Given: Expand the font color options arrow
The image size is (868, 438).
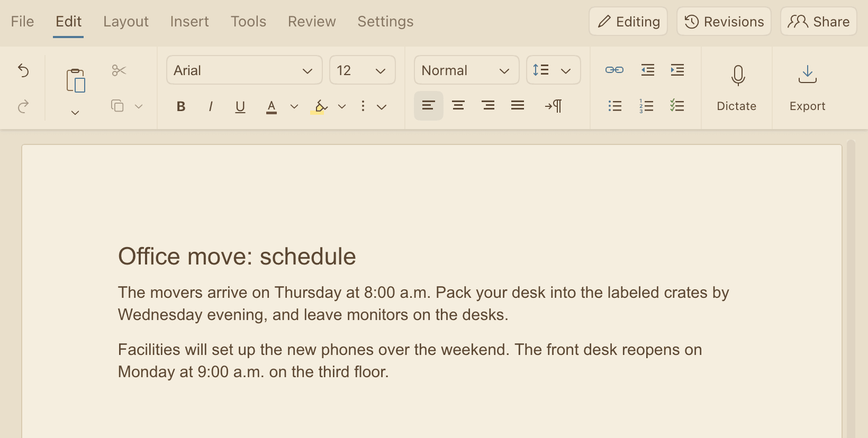Looking at the screenshot, I should 294,106.
